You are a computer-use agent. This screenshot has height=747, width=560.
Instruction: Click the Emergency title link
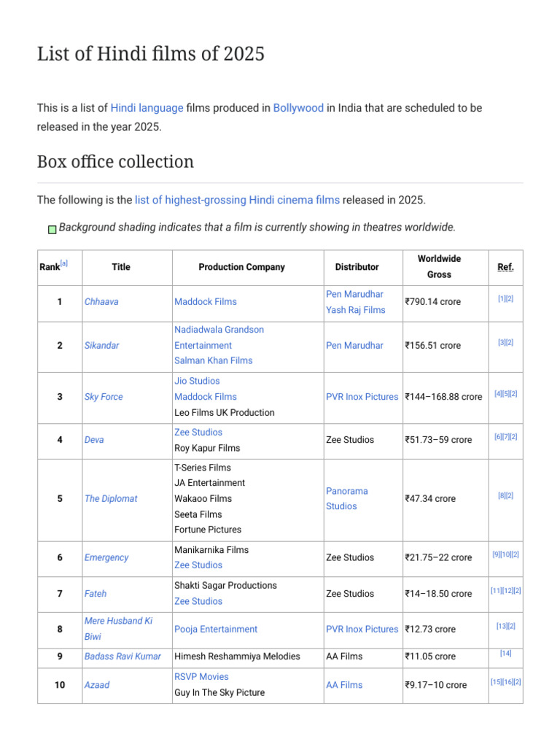(x=106, y=557)
